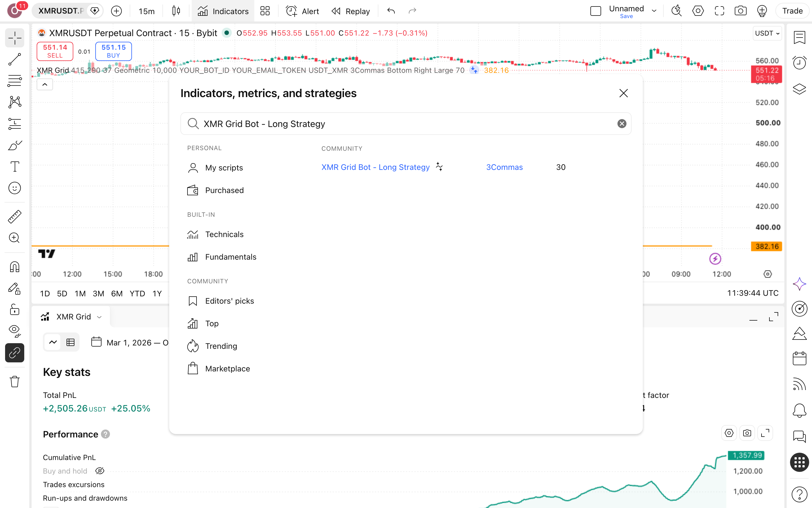Show Buy and hold line
Viewport: 812px width, 508px height.
coord(100,471)
